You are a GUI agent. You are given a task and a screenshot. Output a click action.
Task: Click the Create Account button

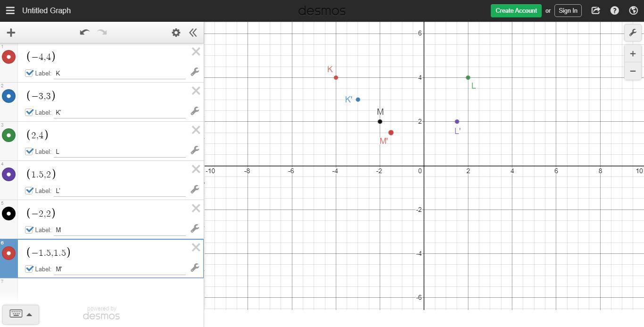click(516, 10)
